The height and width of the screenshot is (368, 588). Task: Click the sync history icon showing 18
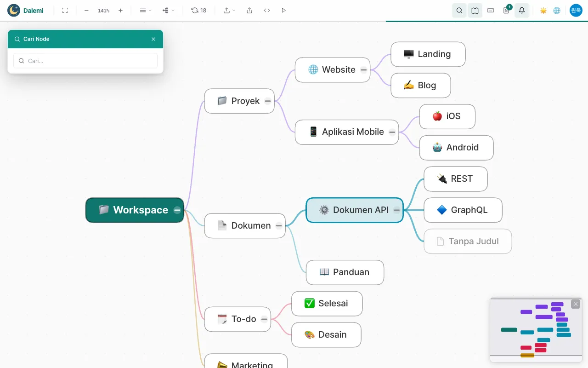point(198,10)
